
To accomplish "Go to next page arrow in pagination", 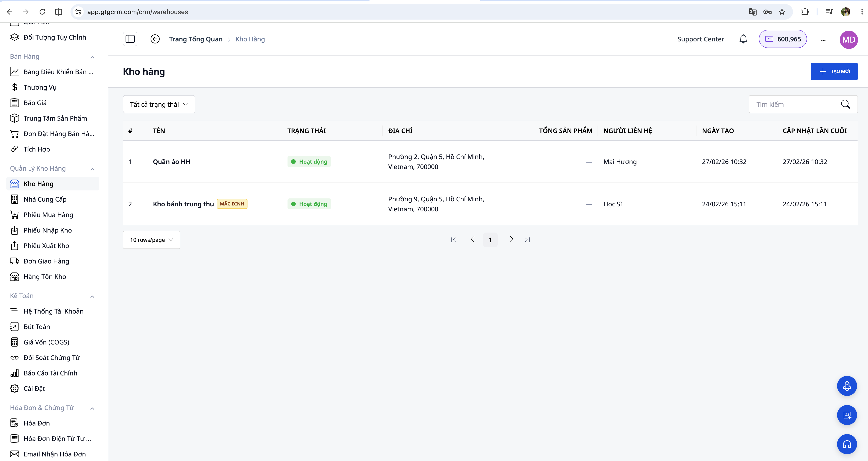I will pos(512,240).
